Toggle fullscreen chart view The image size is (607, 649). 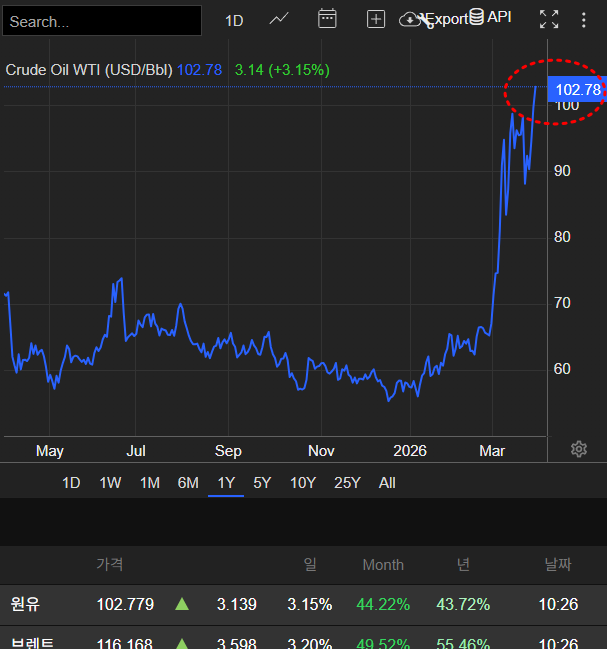pyautogui.click(x=549, y=19)
